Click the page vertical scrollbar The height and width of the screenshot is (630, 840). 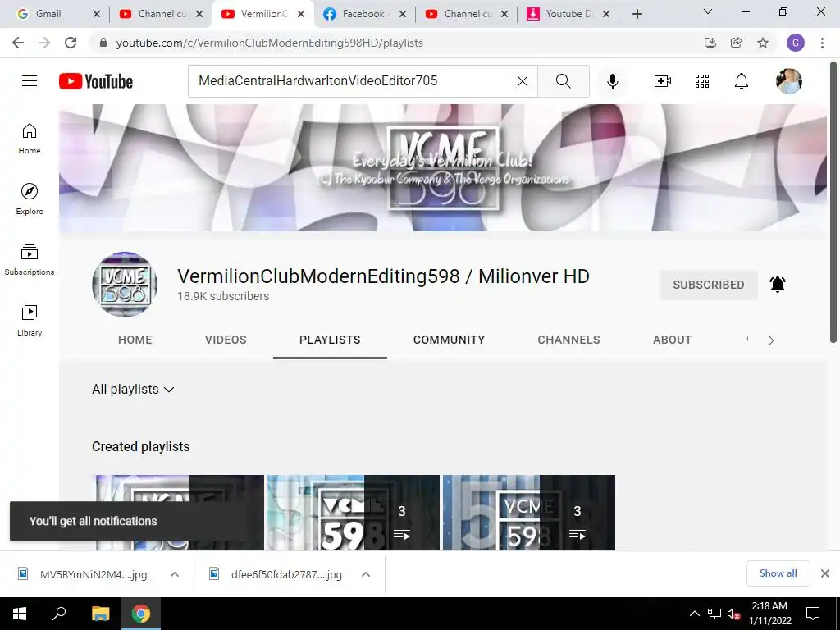(833, 202)
